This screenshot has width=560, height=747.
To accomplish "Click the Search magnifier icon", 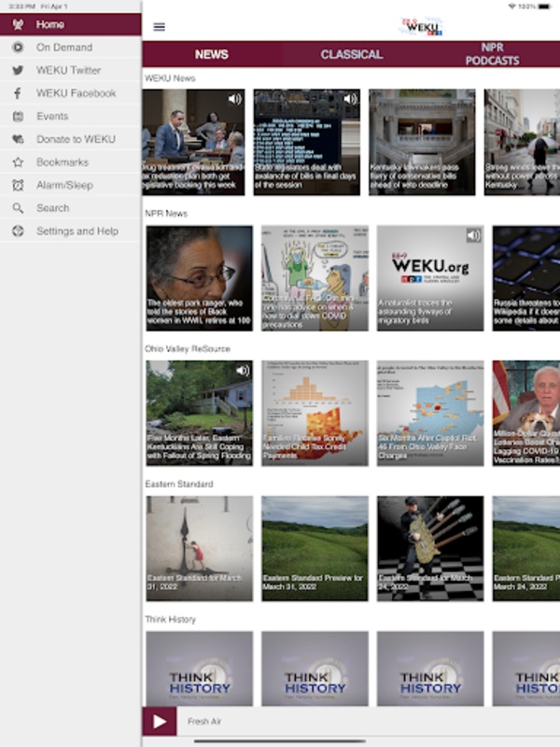I will coord(18,208).
